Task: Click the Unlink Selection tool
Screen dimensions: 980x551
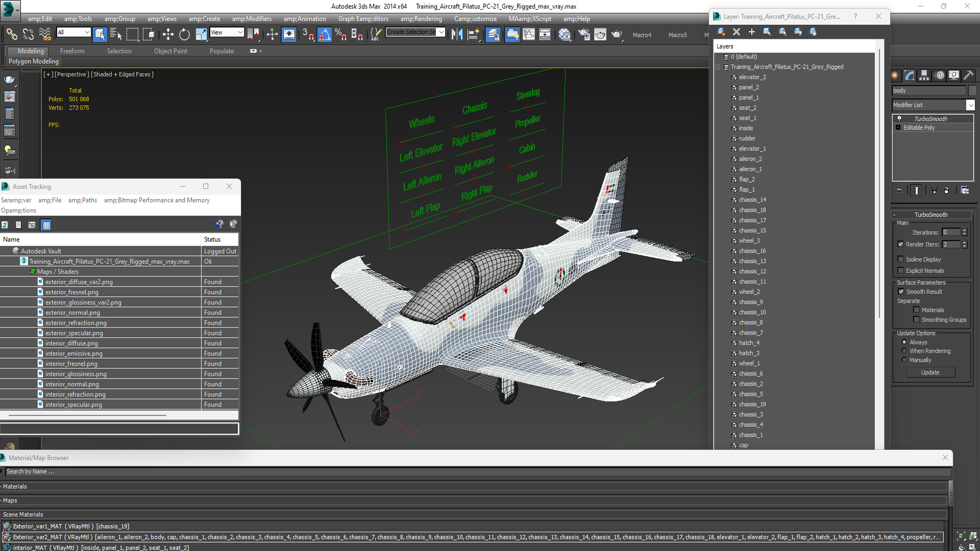Action: pos(28,34)
